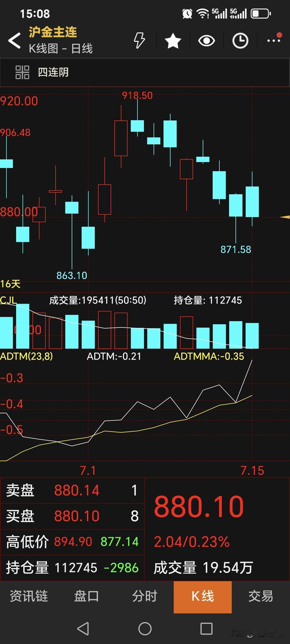Tap the 持仓量: 112745 chart readout

click(208, 300)
